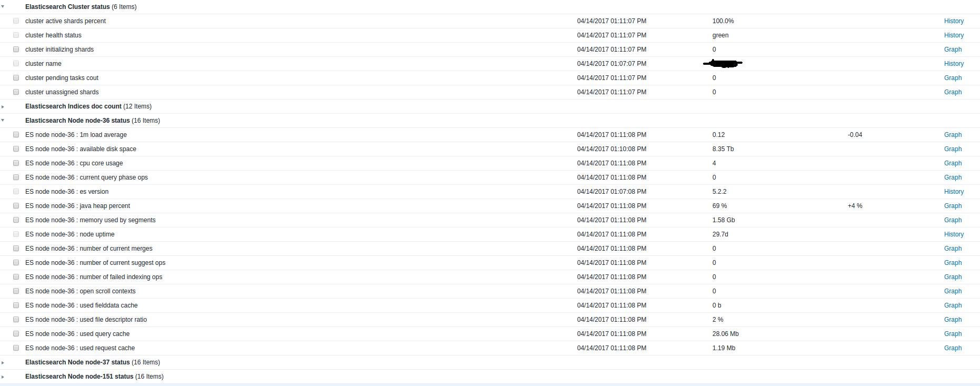The height and width of the screenshot is (386, 980).
Task: Check the node-36 available disk space row
Action: coord(16,149)
